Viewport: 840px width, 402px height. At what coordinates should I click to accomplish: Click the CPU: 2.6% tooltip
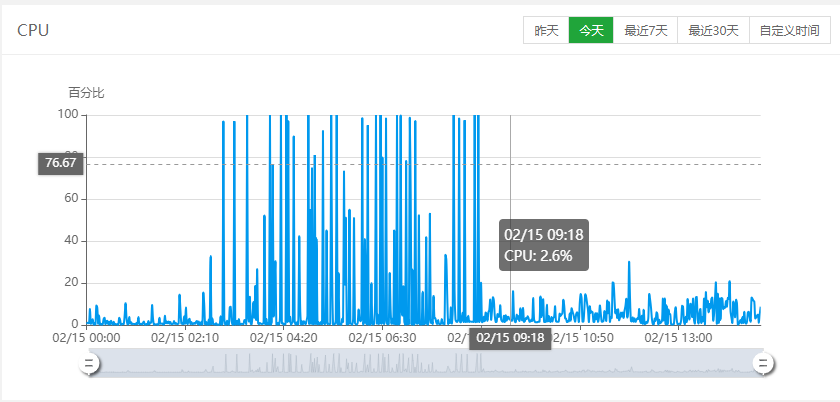tap(544, 245)
